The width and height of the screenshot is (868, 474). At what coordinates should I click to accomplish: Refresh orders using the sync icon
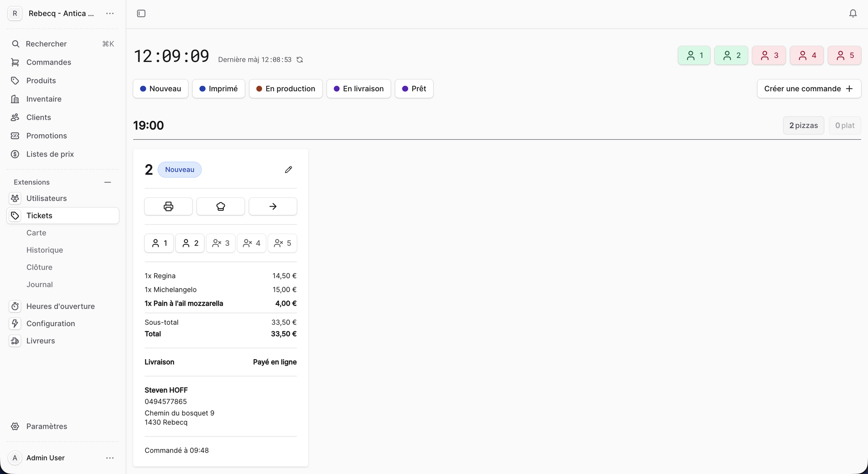300,60
